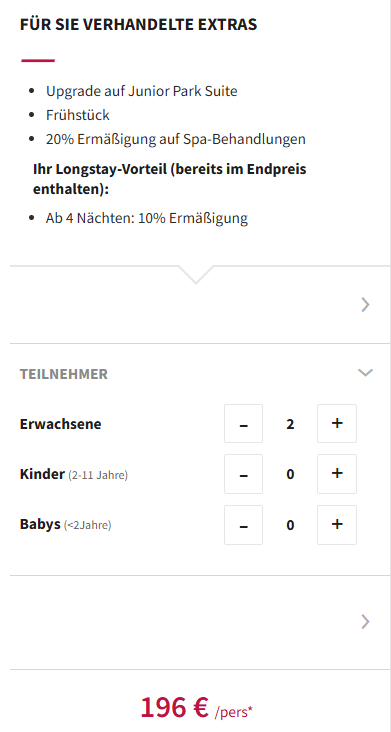Open the row arrow below Babys section
The image size is (391, 732).
pos(365,622)
